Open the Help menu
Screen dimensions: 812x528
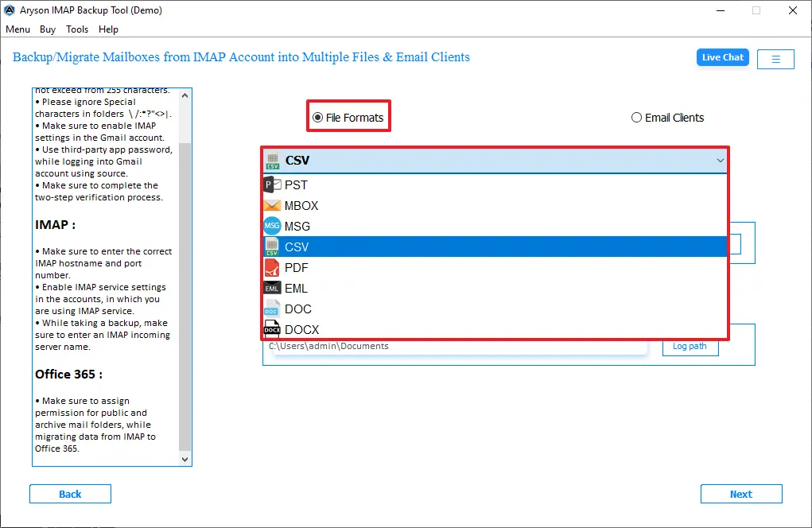click(x=108, y=29)
